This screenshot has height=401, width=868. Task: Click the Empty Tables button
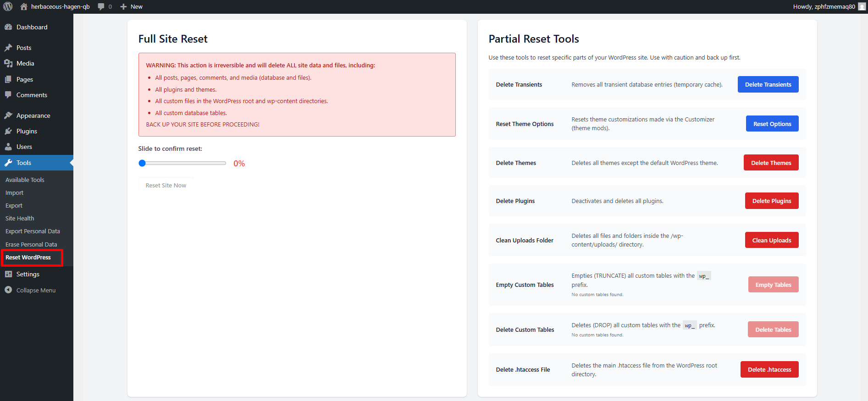point(774,285)
